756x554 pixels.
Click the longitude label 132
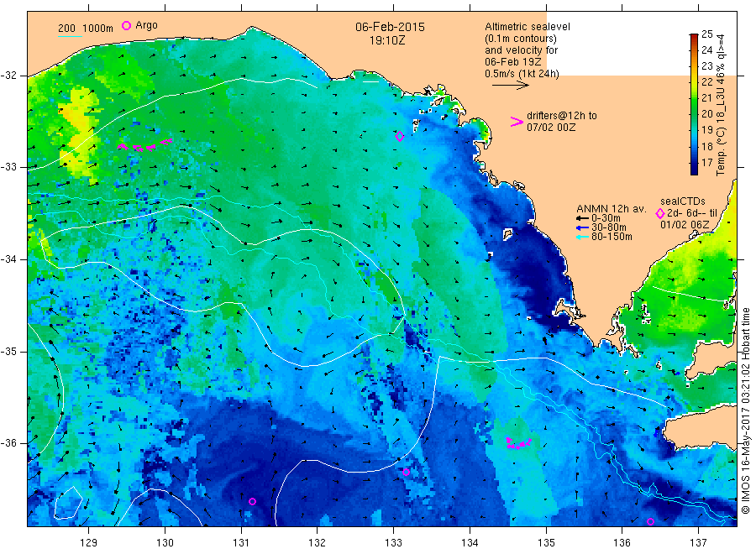(318, 543)
